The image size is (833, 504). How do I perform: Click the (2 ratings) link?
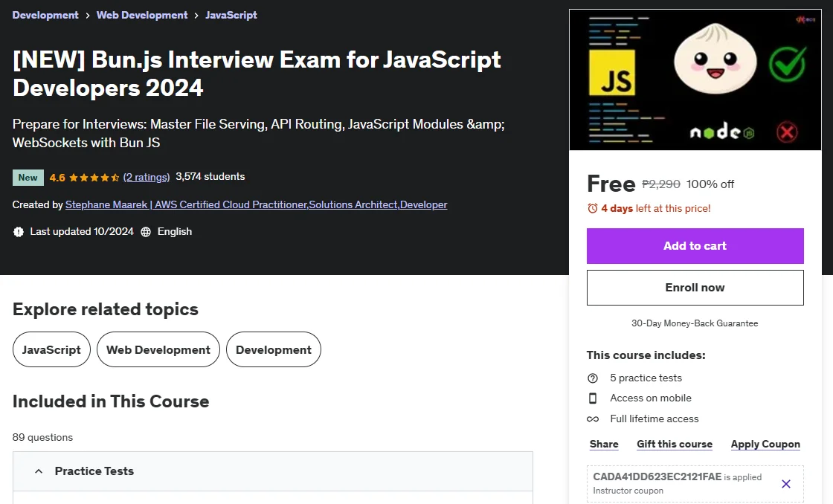147,177
